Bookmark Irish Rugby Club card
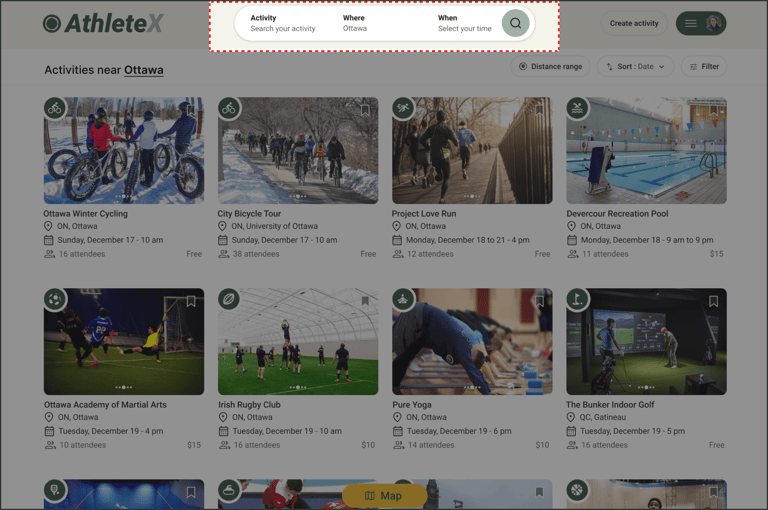Screen dimensions: 768x510 click(x=365, y=301)
